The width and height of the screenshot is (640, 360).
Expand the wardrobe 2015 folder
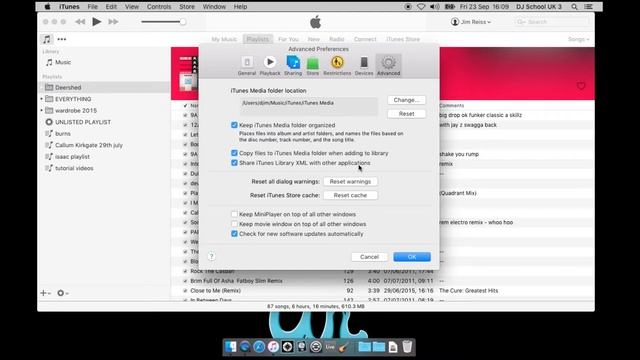pyautogui.click(x=42, y=110)
